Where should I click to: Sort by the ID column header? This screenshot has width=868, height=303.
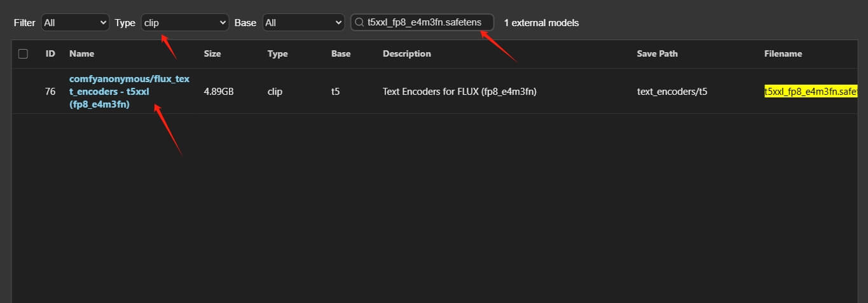tap(50, 53)
